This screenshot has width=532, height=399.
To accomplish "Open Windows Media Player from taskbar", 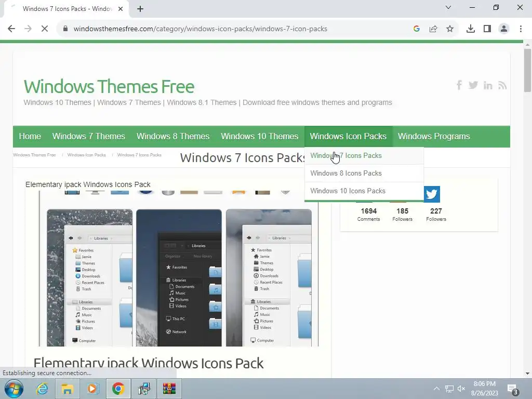I will [92, 389].
